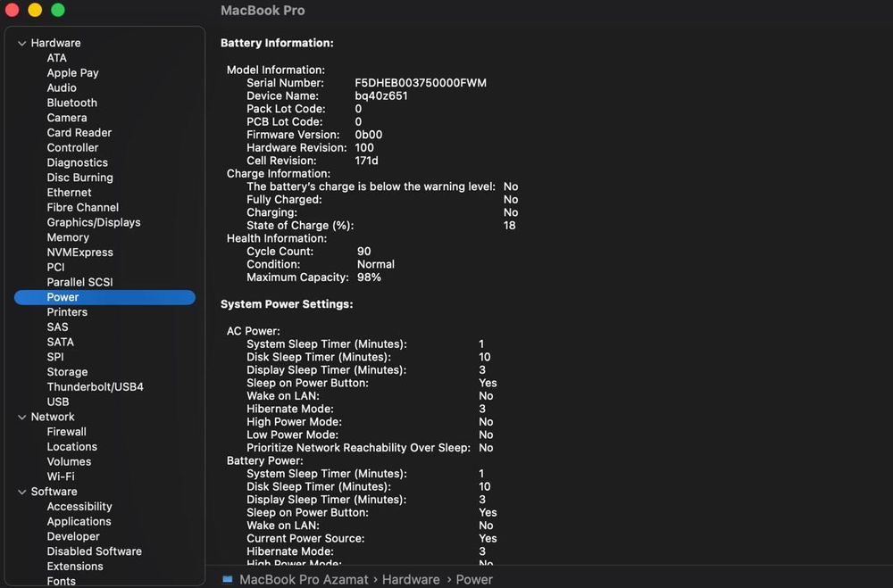Click the State of Charge value 18
Screen dimensions: 893x588
click(x=509, y=226)
